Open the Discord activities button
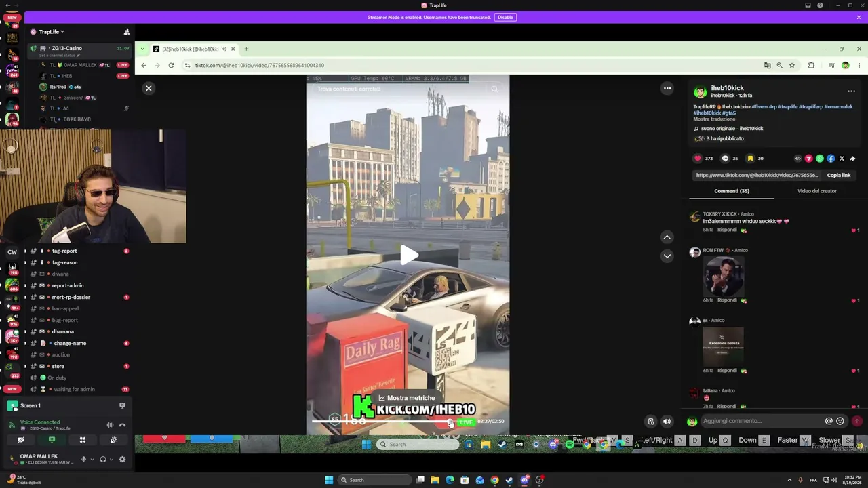 (x=83, y=440)
